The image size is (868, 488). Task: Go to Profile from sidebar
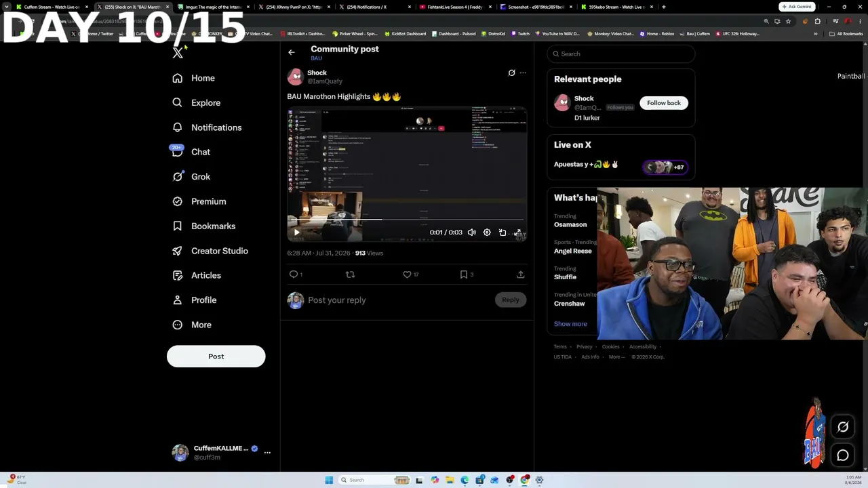pos(194,300)
